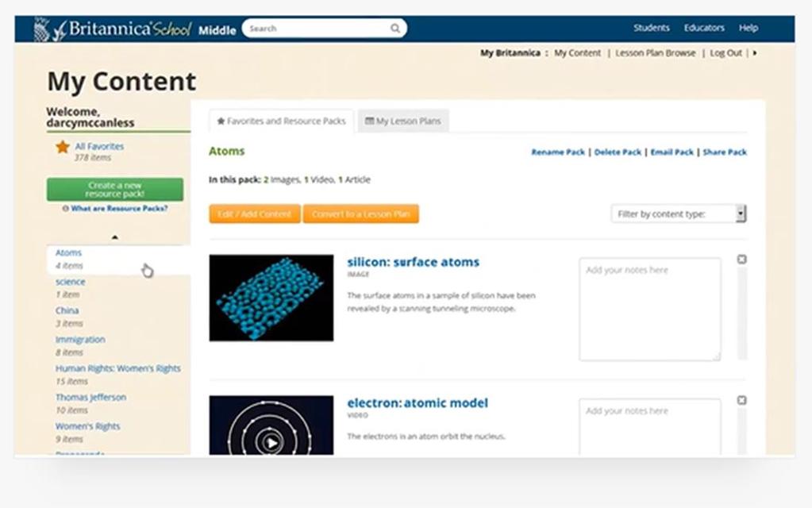Screen dimensions: 812x508
Task: Click the 'In this pack' summary text
Action: point(290,179)
